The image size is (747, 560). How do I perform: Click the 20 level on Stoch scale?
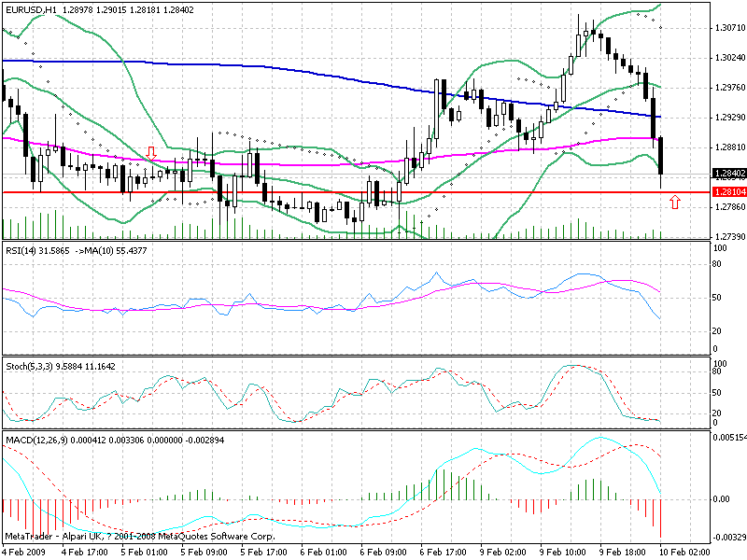click(716, 413)
